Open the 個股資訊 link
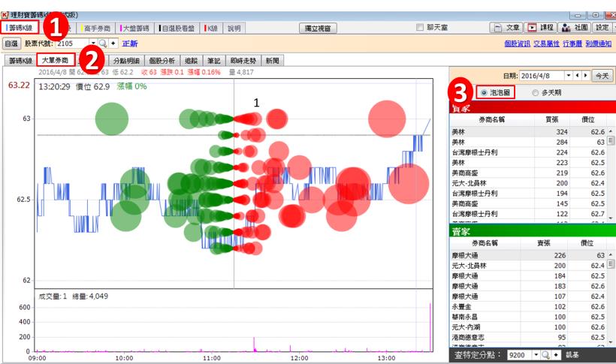This screenshot has height=364, width=616. pyautogui.click(x=518, y=44)
